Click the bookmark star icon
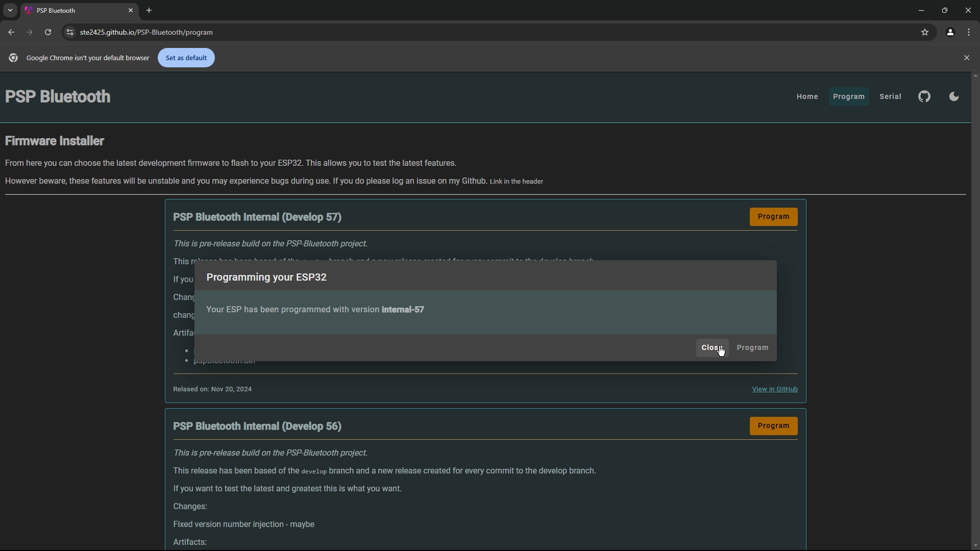The width and height of the screenshot is (980, 551). (925, 32)
